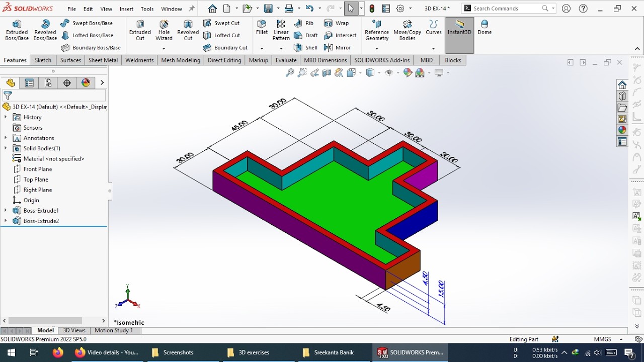Open the Linear Pattern dropdown arrow
This screenshot has width=644, height=362.
[x=281, y=49]
